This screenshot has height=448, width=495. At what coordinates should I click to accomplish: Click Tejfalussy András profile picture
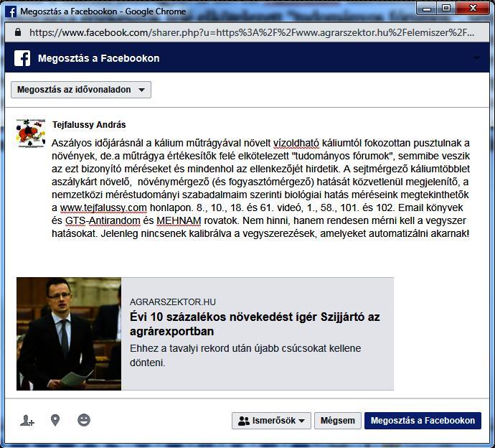pos(31,134)
